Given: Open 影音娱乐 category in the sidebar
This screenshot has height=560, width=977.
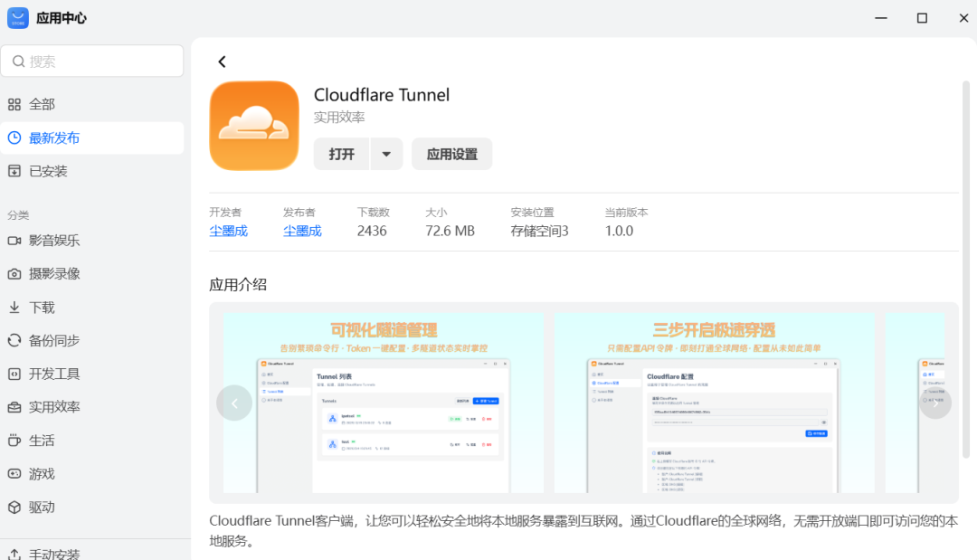Looking at the screenshot, I should [54, 241].
